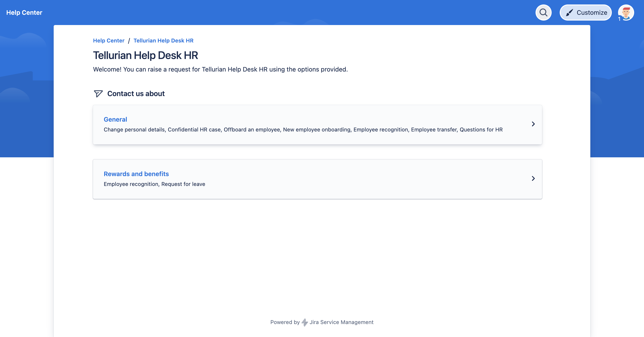This screenshot has height=337, width=644.
Task: Click the 'Contact us about' heading
Action: pos(136,94)
